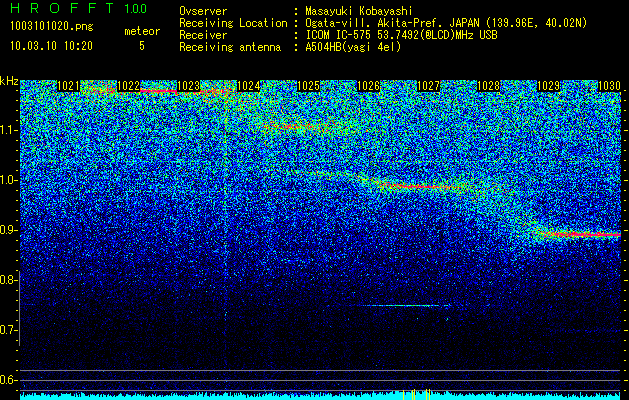Screen dimensions: 629x400
Task: Click the 1026 time marker
Action: coord(368,86)
